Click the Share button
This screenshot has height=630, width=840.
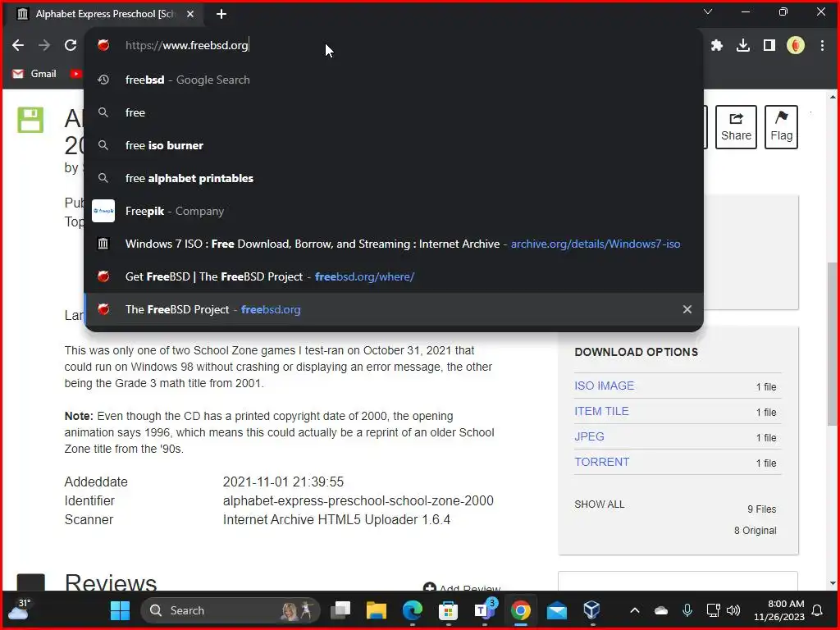[736, 127]
